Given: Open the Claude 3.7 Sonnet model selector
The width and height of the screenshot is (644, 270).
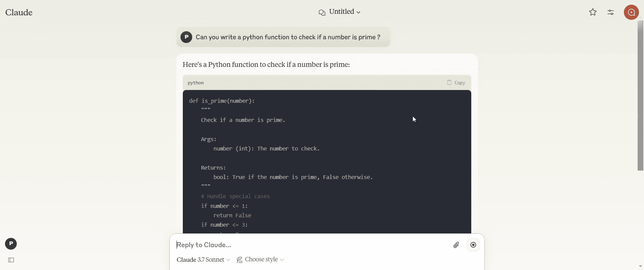Looking at the screenshot, I should [203, 260].
